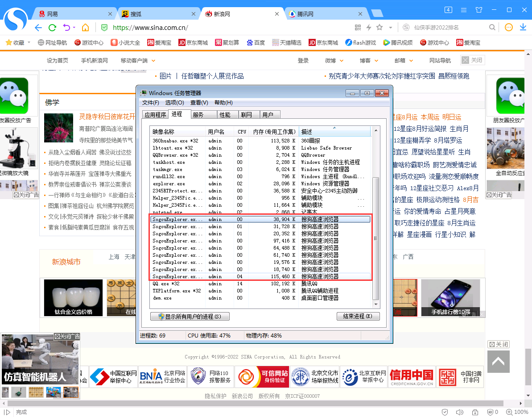532x417 pixels.
Task: Click 显示所有用户的进程 button
Action: (x=190, y=316)
